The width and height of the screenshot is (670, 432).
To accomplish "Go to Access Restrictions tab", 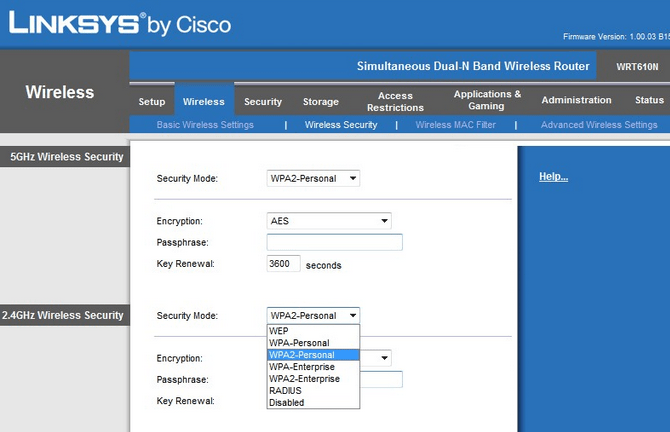I will coord(395,101).
